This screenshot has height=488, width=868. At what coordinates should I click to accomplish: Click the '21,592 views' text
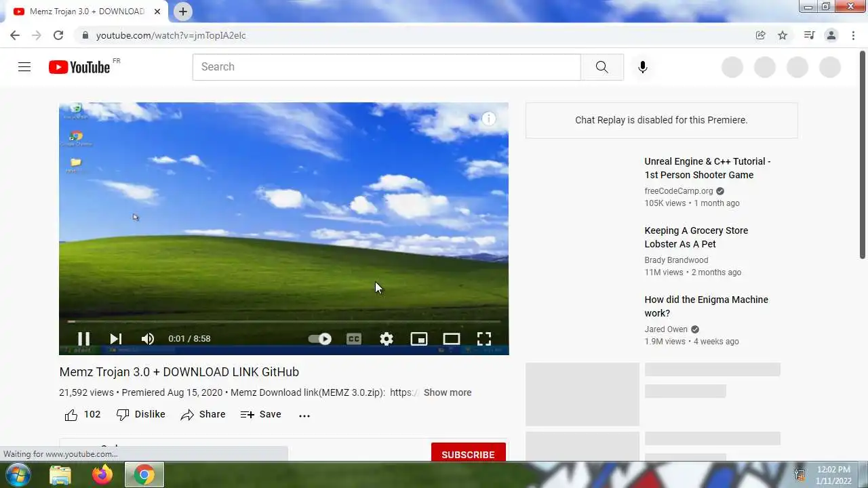(86, 392)
